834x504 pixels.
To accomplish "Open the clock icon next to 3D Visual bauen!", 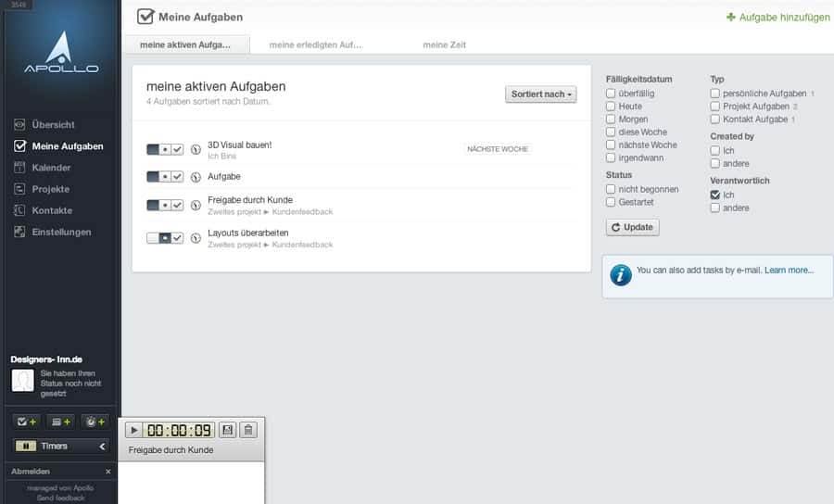I will pos(196,149).
